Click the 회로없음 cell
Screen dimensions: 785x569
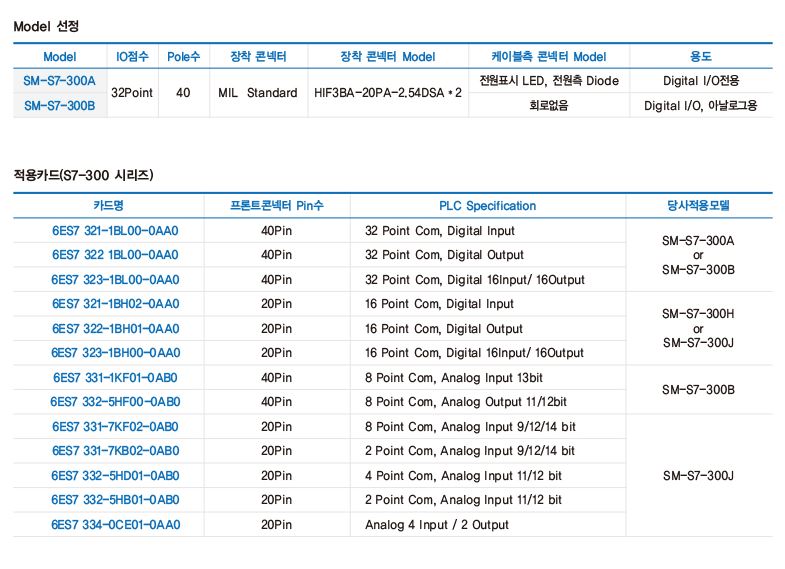pos(549,106)
